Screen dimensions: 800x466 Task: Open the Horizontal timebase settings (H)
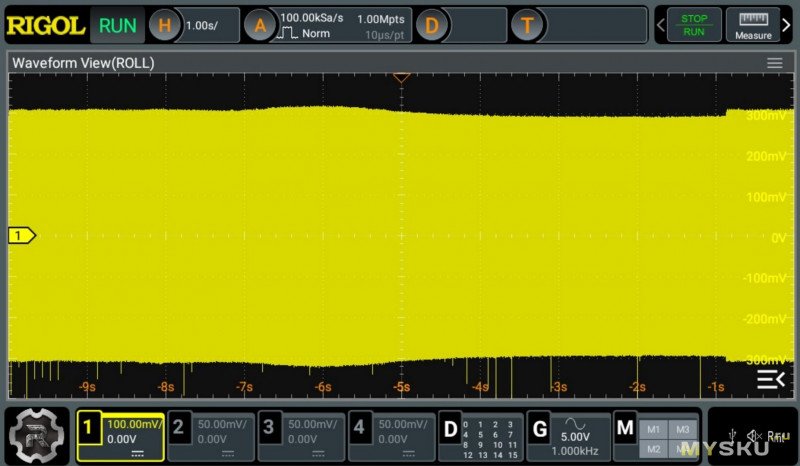point(165,25)
